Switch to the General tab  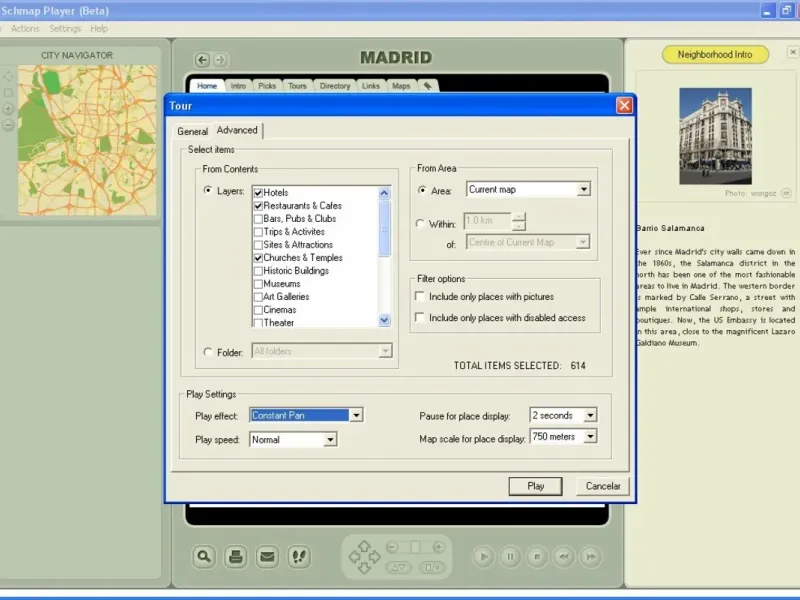(x=192, y=131)
